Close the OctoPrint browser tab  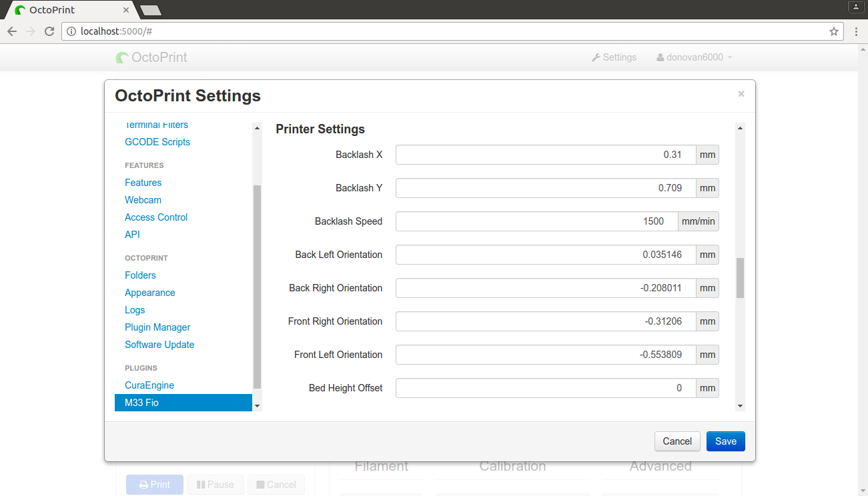pos(125,10)
